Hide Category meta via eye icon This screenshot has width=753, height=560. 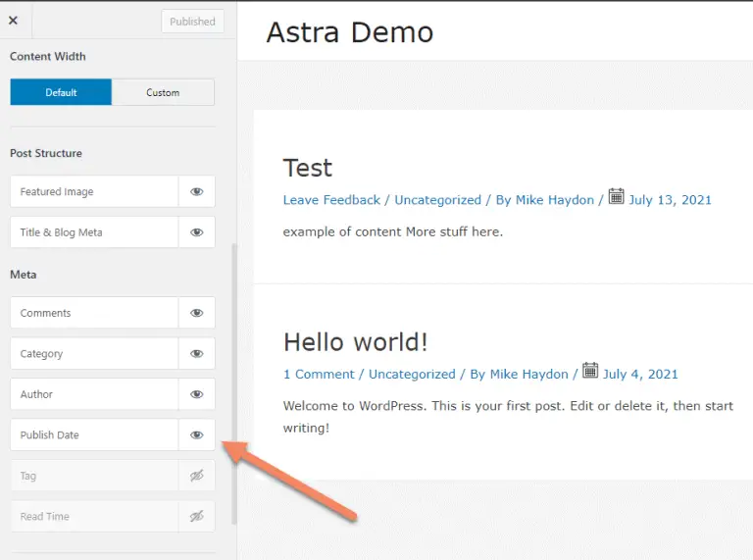click(196, 353)
